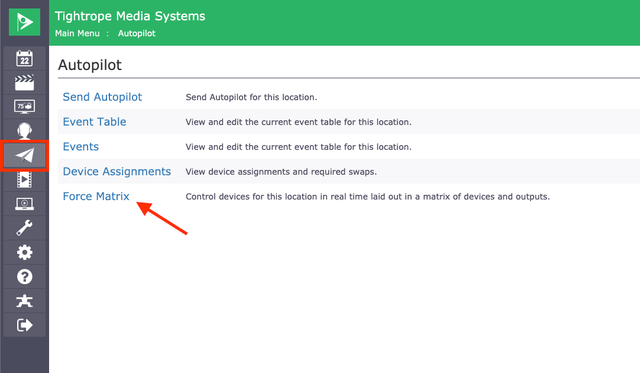The width and height of the screenshot is (640, 373).
Task: Click the clapperboard shows icon
Action: tap(24, 82)
